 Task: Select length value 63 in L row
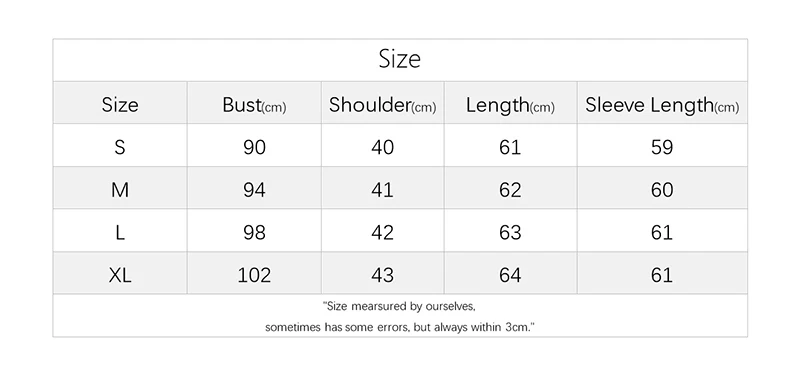tap(510, 233)
